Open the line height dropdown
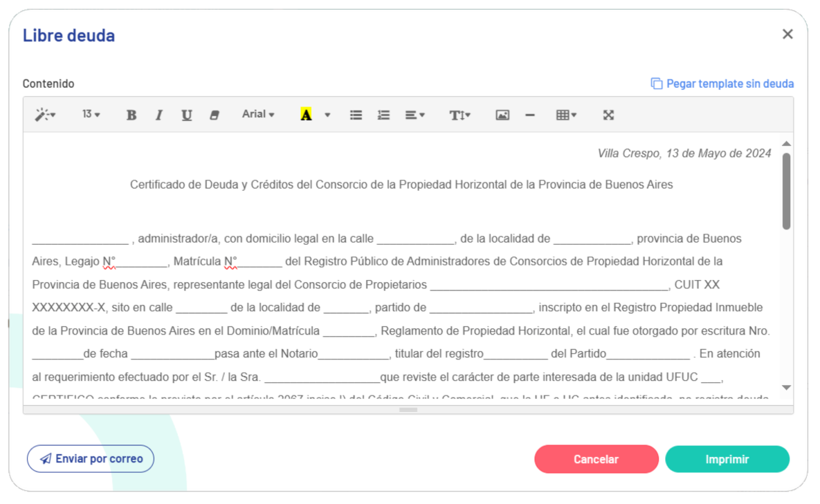 (x=460, y=115)
